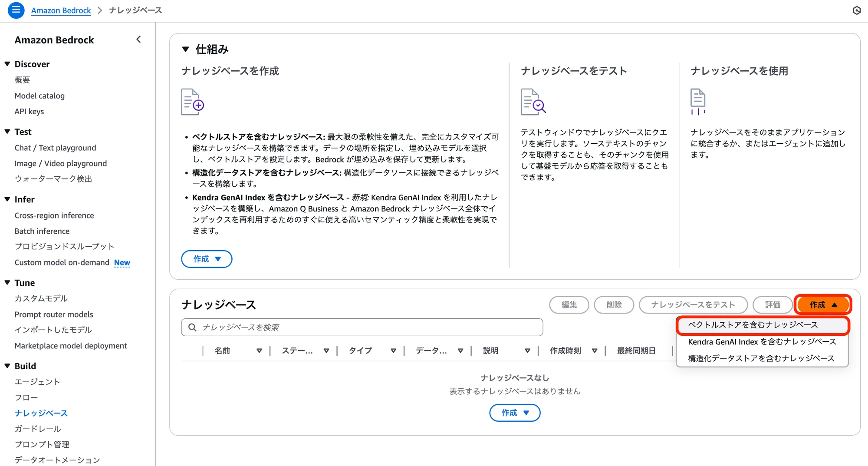The height and width of the screenshot is (466, 868).
Task: Click the ナレッジベースを作成 document-plus icon
Action: click(192, 101)
